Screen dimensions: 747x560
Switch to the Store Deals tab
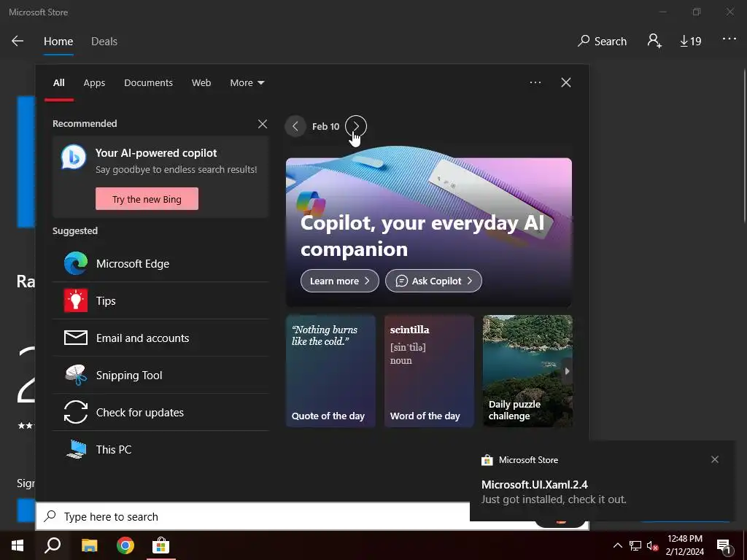104,42
